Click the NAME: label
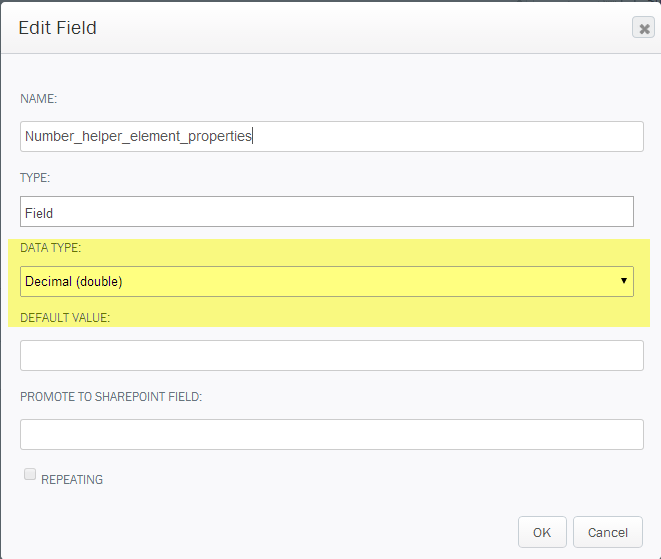 38,99
